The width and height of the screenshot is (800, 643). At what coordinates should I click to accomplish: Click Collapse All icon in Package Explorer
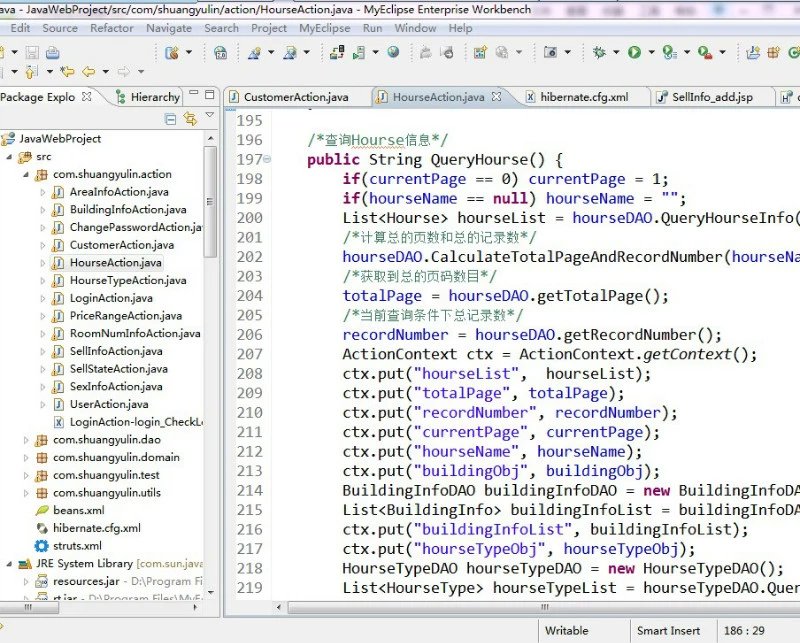click(170, 119)
